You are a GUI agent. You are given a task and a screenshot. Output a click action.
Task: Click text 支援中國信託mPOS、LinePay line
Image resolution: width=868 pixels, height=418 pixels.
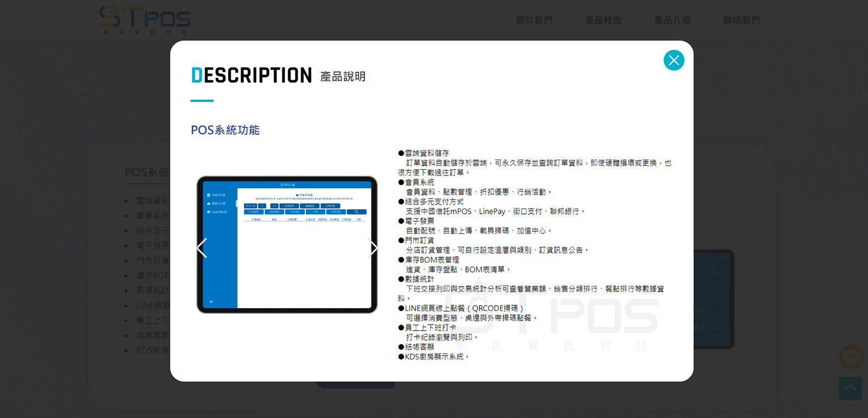pos(496,211)
